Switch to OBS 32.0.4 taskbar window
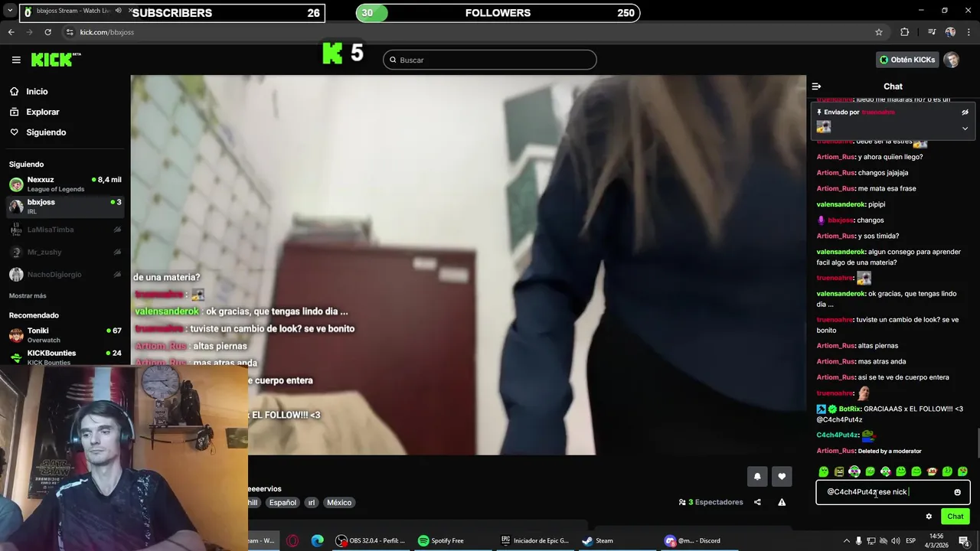 click(371, 540)
